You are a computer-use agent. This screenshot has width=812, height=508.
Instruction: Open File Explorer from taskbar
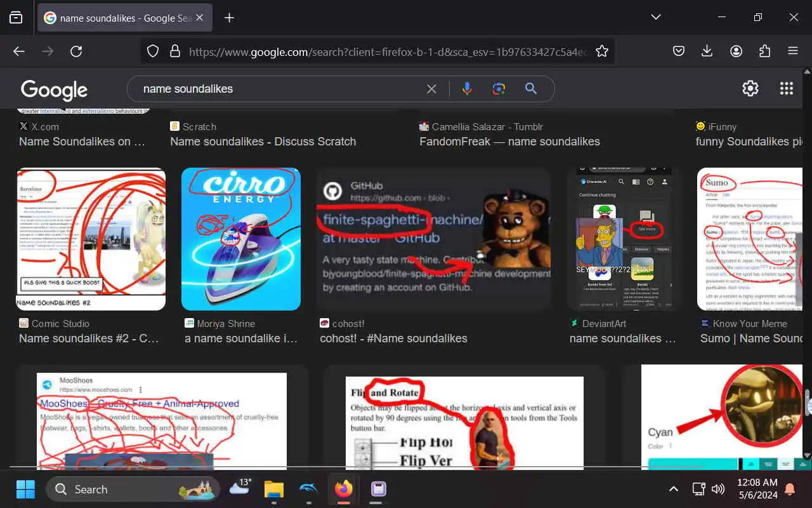[x=274, y=489]
